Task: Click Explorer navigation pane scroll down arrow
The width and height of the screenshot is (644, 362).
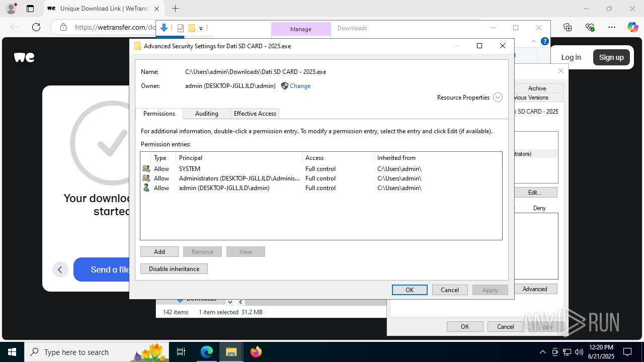Action: (x=230, y=302)
